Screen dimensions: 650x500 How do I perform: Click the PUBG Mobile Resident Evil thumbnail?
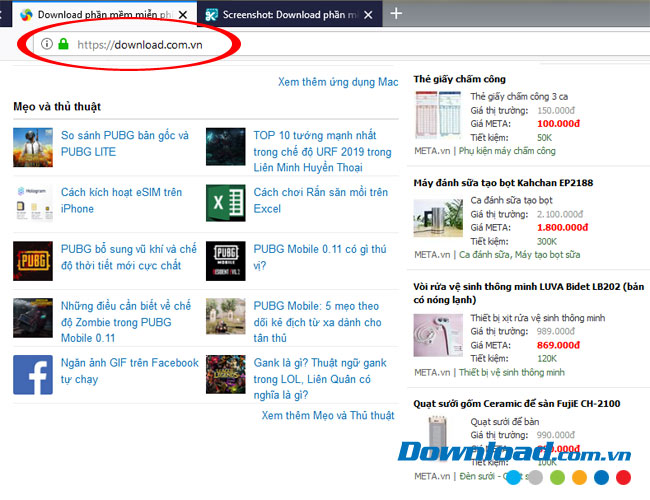[x=226, y=261]
